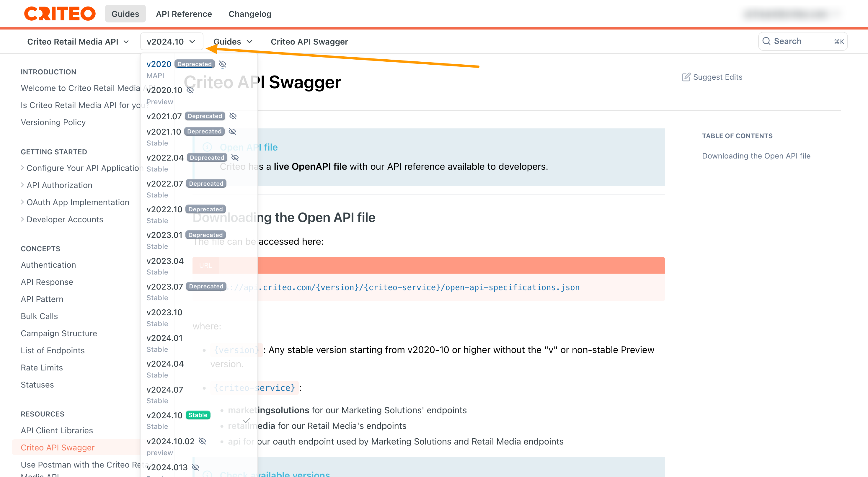The height and width of the screenshot is (477, 868).
Task: Click hidden-eye icon beside v2021.07
Action: [x=233, y=116]
